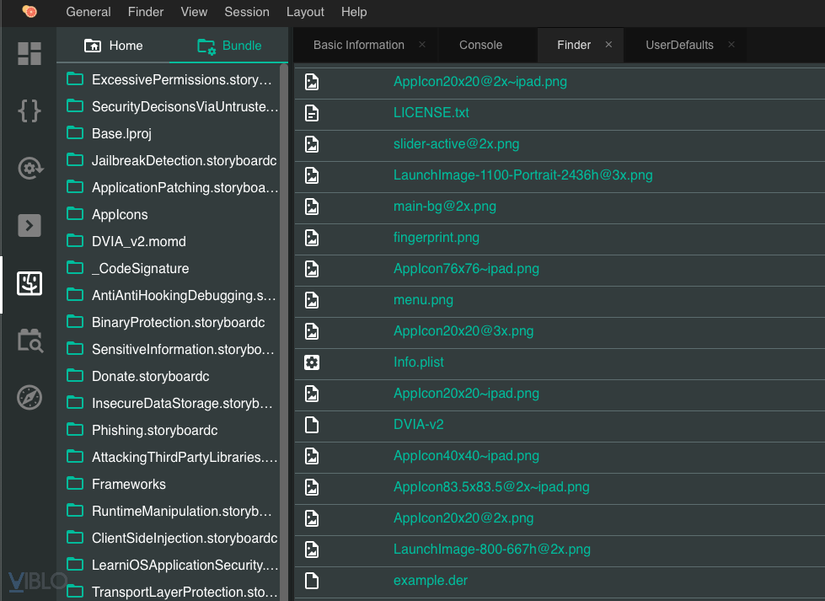The height and width of the screenshot is (601, 825).
Task: Select the terminal arrow sidebar icon
Action: [29, 225]
